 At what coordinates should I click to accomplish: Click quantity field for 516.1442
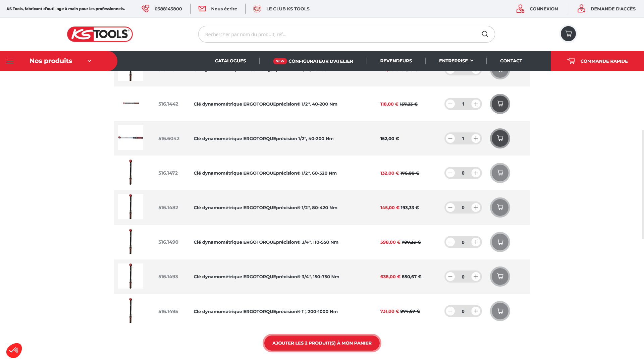pos(463,104)
